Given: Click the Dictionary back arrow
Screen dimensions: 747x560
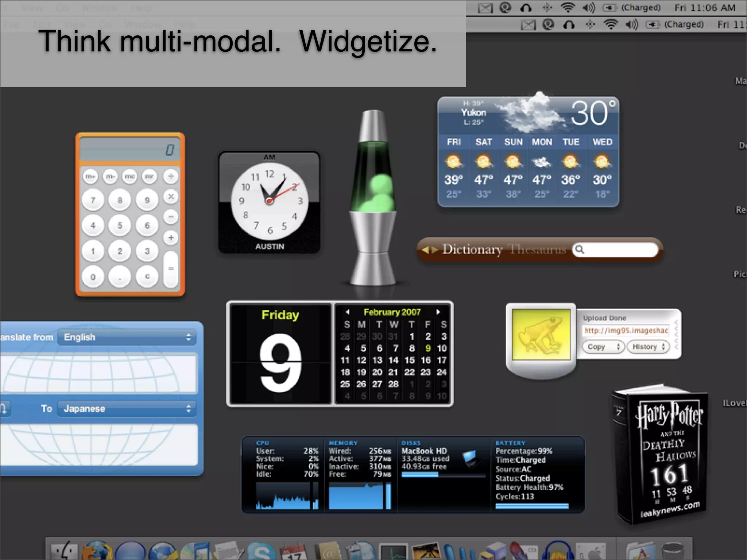Looking at the screenshot, I should (x=425, y=250).
